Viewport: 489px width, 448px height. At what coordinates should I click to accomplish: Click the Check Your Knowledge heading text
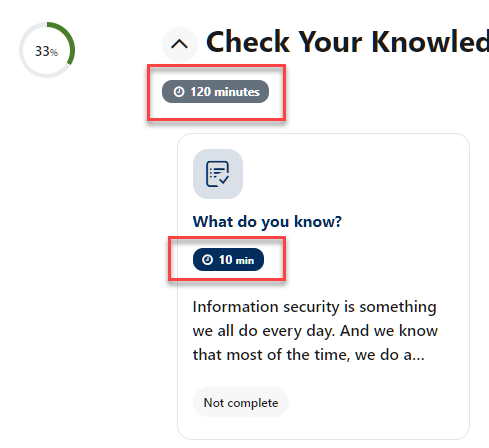(347, 42)
